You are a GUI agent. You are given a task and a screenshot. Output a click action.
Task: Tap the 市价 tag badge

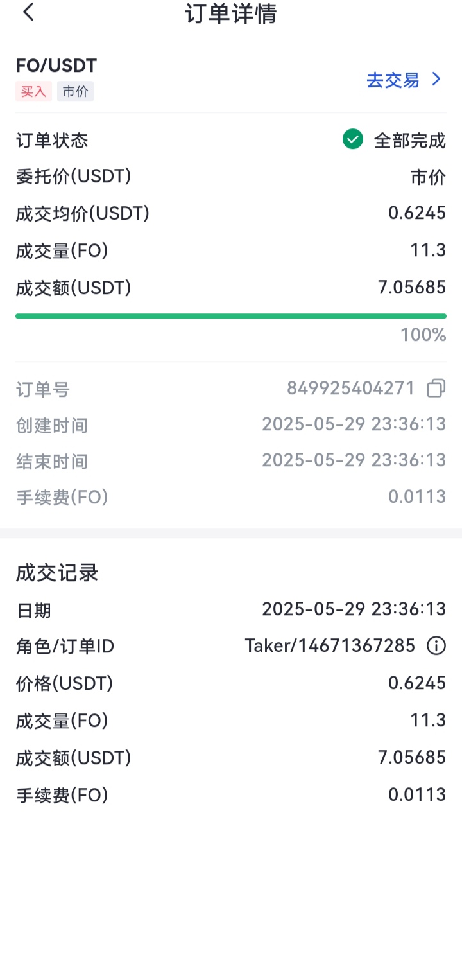click(x=75, y=92)
